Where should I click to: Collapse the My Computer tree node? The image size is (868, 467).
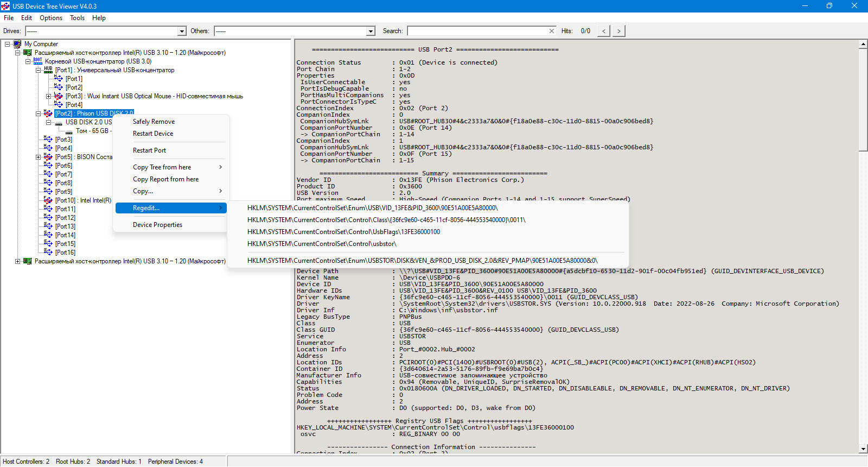click(8, 44)
